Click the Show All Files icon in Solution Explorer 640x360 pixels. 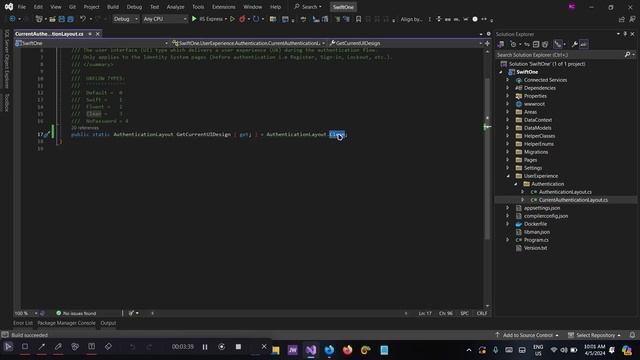(x=545, y=44)
